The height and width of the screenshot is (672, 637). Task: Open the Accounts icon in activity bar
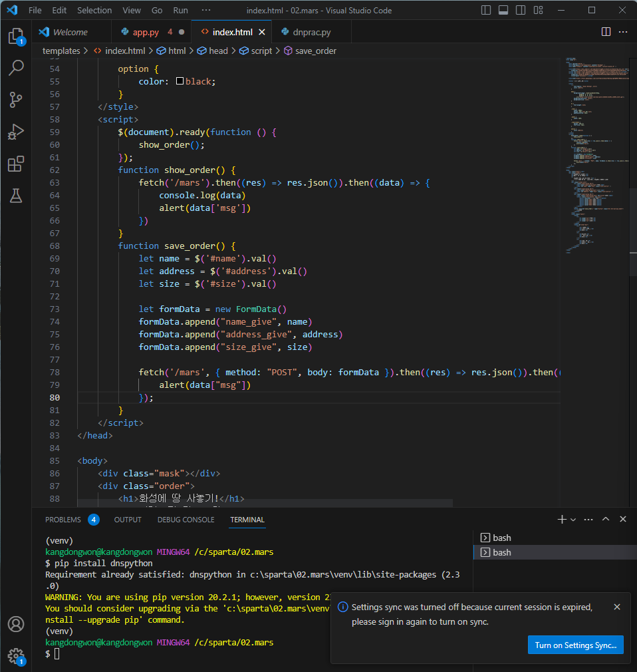click(16, 624)
